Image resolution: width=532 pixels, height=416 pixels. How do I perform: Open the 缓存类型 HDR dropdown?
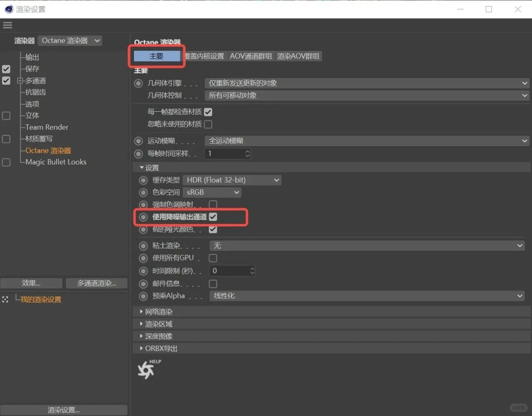tap(232, 180)
